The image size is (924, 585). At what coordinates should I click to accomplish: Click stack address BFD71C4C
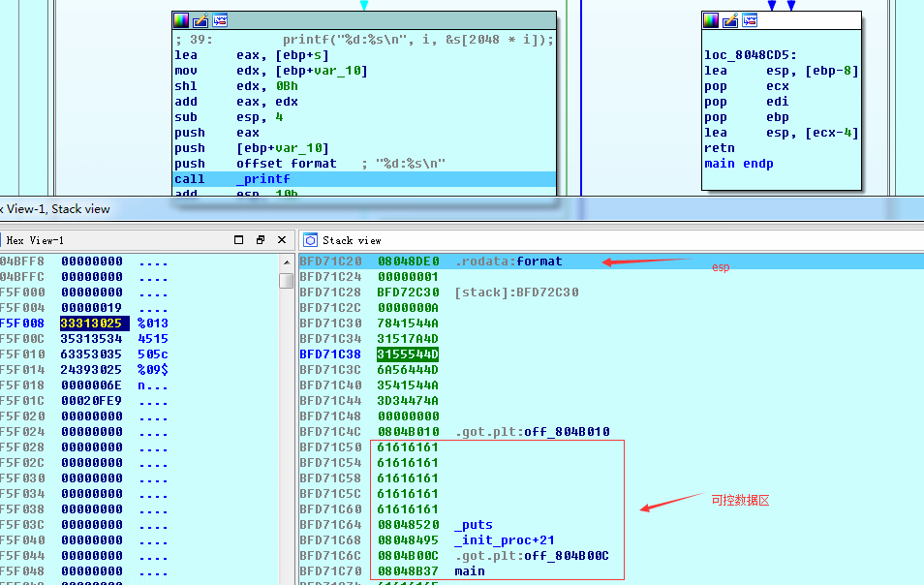330,432
